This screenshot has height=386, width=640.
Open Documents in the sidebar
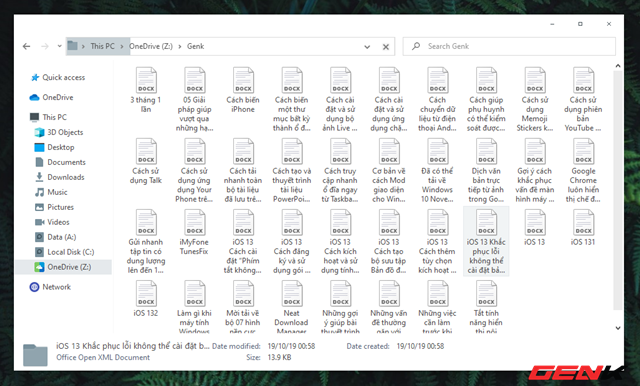tap(60, 162)
